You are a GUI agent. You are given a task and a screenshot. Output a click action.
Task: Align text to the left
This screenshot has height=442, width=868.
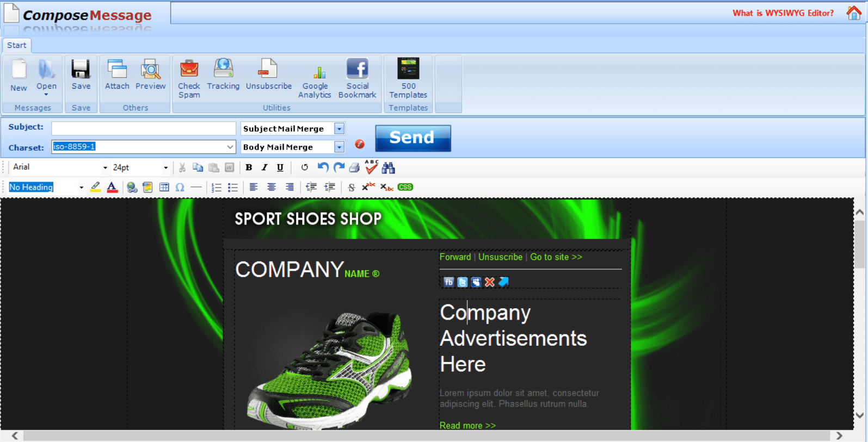(x=254, y=188)
